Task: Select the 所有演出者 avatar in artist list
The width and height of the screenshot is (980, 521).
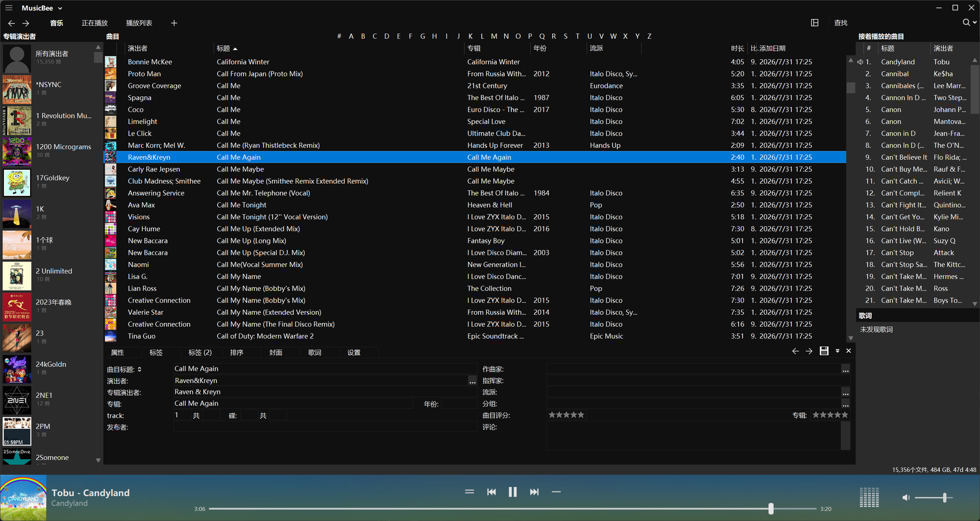Action: (17, 58)
